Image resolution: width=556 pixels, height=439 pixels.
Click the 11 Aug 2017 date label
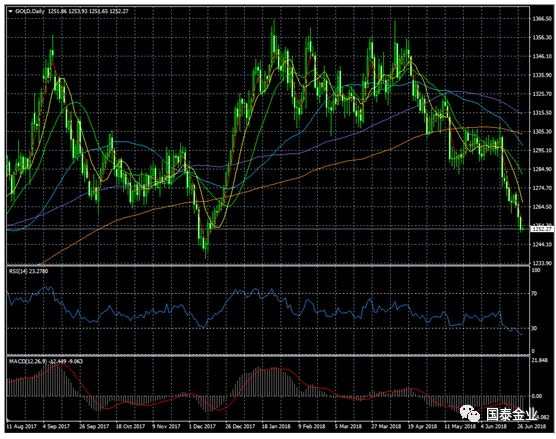[22, 426]
